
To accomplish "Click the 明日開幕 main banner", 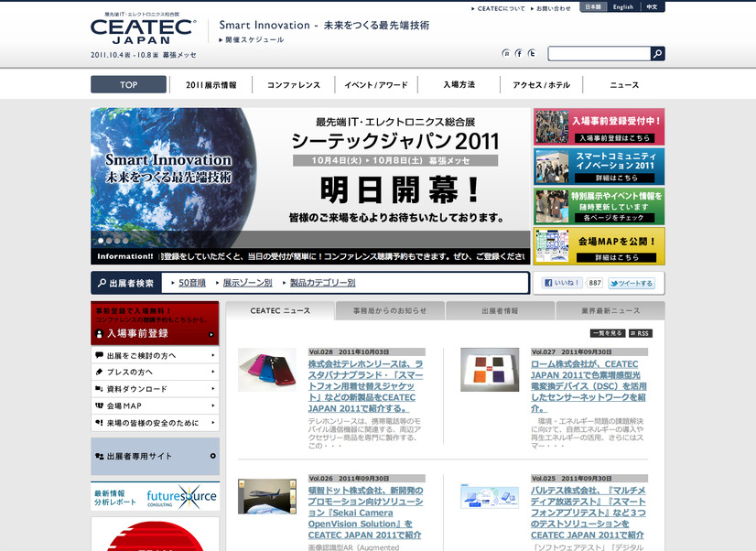I will click(x=310, y=178).
